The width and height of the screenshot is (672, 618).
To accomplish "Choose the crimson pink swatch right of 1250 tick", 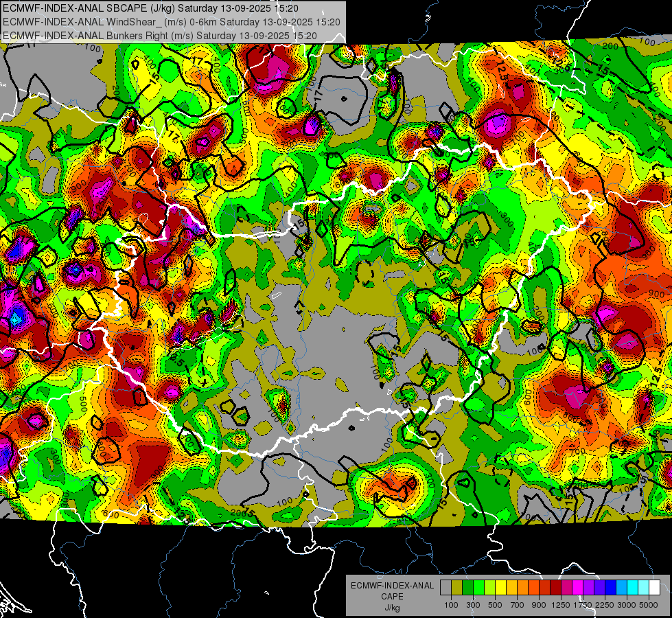I will click(566, 587).
